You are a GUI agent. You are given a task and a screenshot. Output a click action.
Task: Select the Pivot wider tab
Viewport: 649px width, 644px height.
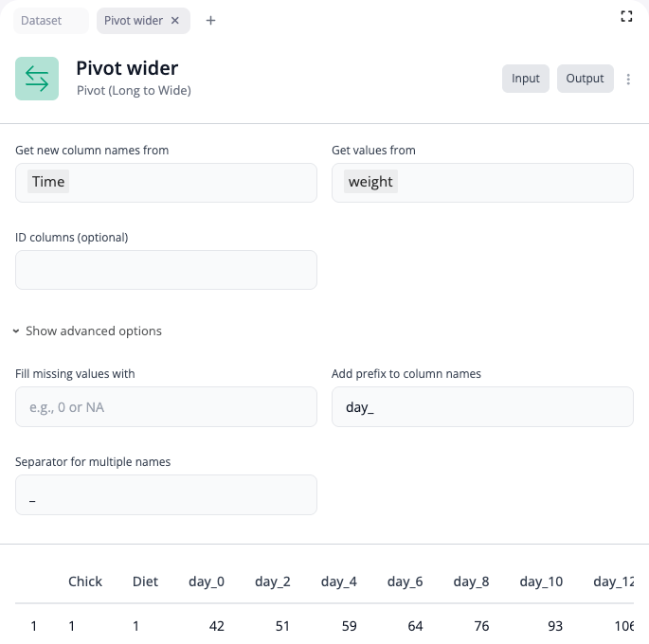tap(133, 21)
